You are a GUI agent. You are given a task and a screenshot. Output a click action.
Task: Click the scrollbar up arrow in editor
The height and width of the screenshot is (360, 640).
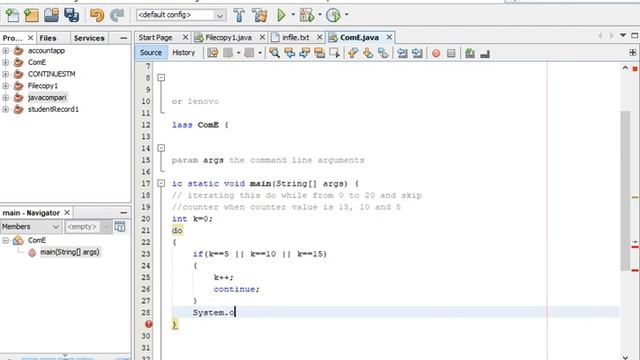point(625,68)
